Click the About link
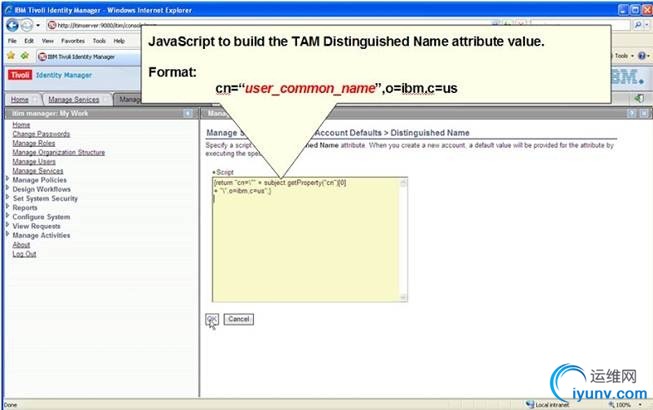Screen dimensions: 653x410 point(21,245)
